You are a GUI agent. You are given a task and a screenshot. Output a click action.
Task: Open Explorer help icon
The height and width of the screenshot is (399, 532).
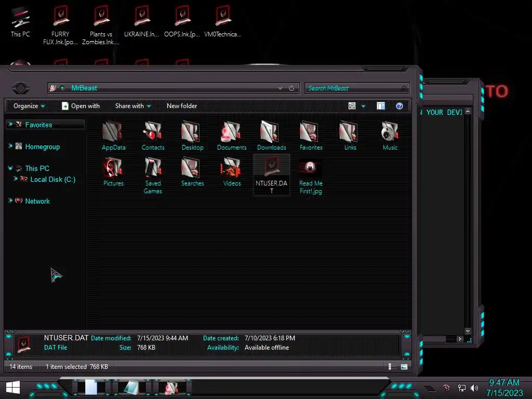(400, 106)
